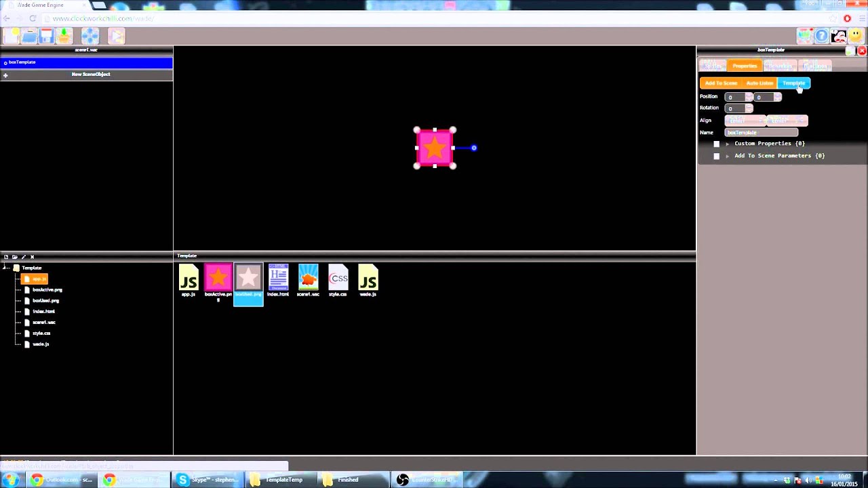Open the first Align dropdown
This screenshot has width=868, height=488.
point(745,121)
